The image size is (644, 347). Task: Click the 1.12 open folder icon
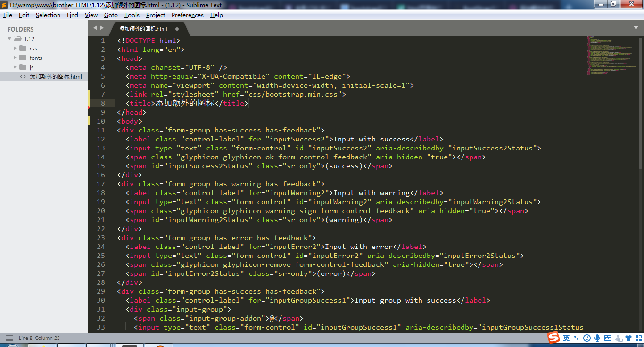pos(17,39)
